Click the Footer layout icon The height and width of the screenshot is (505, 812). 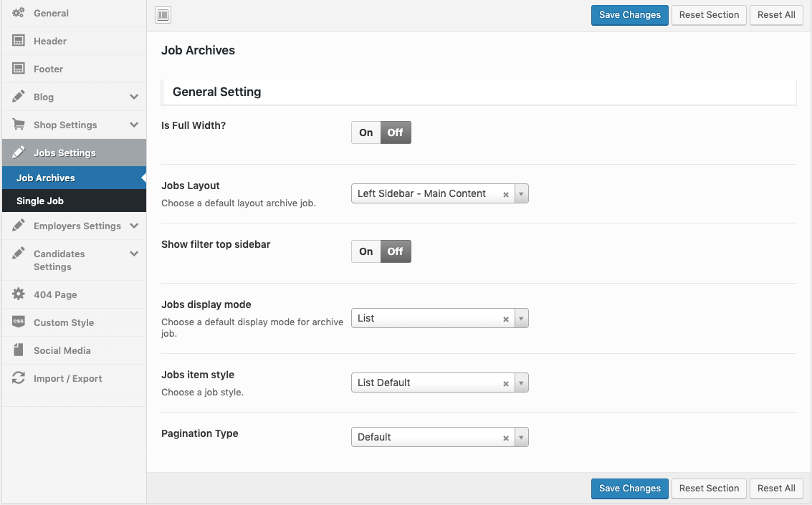(x=19, y=69)
